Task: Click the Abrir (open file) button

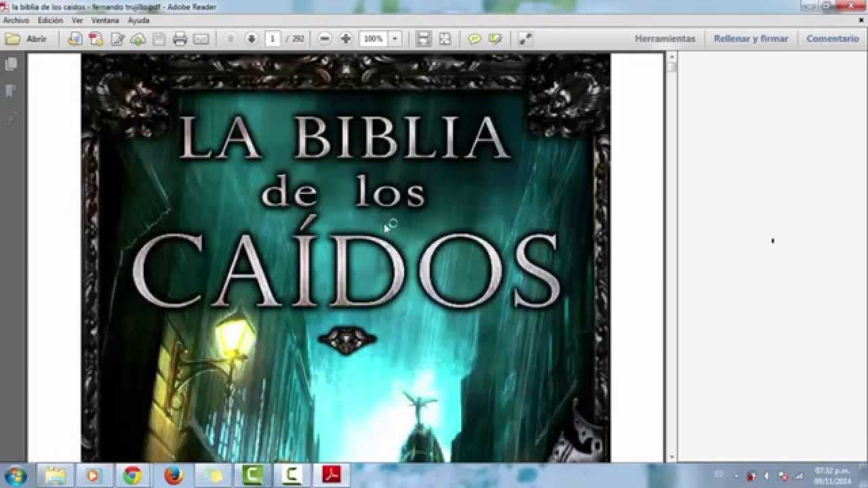Action: click(x=26, y=39)
